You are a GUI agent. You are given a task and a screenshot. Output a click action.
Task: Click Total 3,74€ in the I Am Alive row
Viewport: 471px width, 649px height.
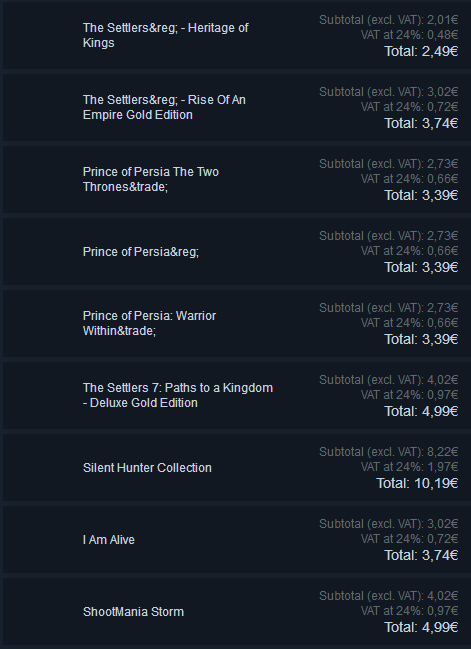[x=421, y=555]
